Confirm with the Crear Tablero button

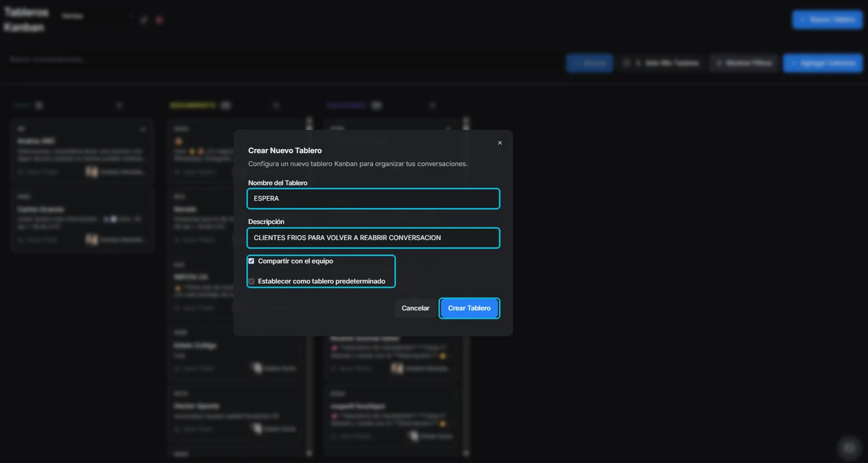click(x=469, y=308)
